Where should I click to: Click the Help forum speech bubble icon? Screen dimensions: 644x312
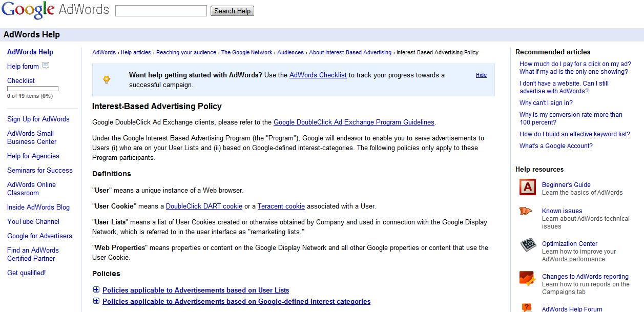pyautogui.click(x=46, y=66)
